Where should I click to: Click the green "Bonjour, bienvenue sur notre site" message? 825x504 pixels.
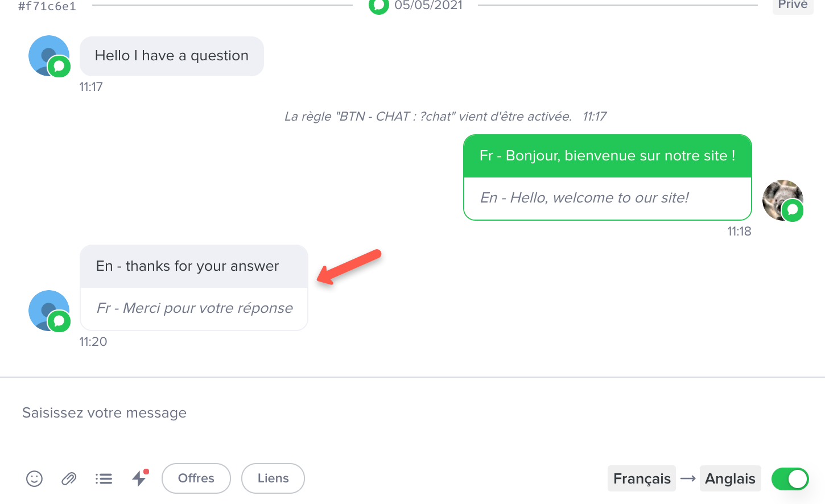tap(607, 156)
